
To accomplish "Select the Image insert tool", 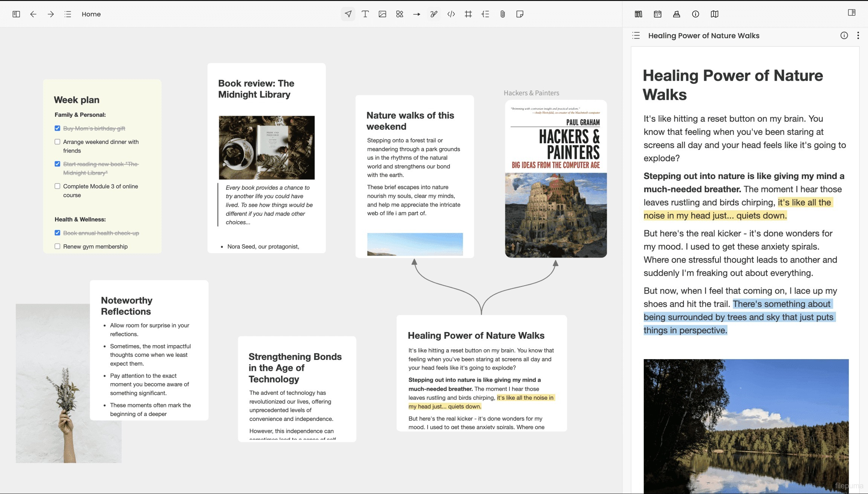I will (x=382, y=14).
